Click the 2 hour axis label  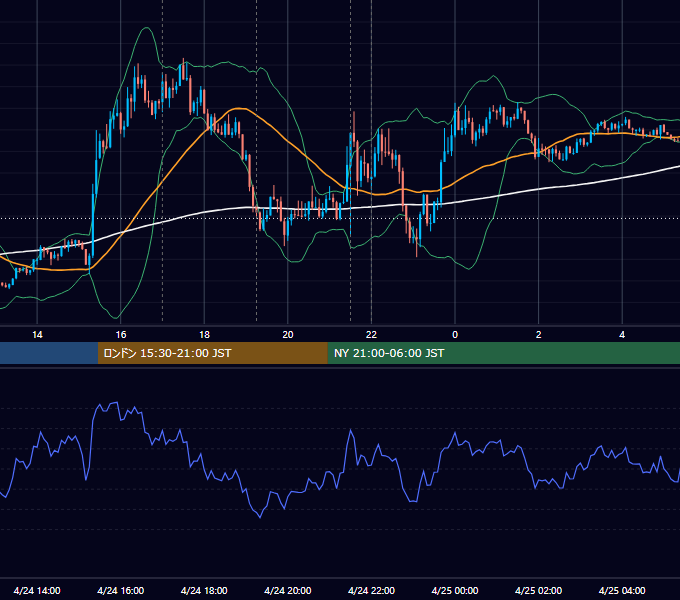click(x=539, y=335)
